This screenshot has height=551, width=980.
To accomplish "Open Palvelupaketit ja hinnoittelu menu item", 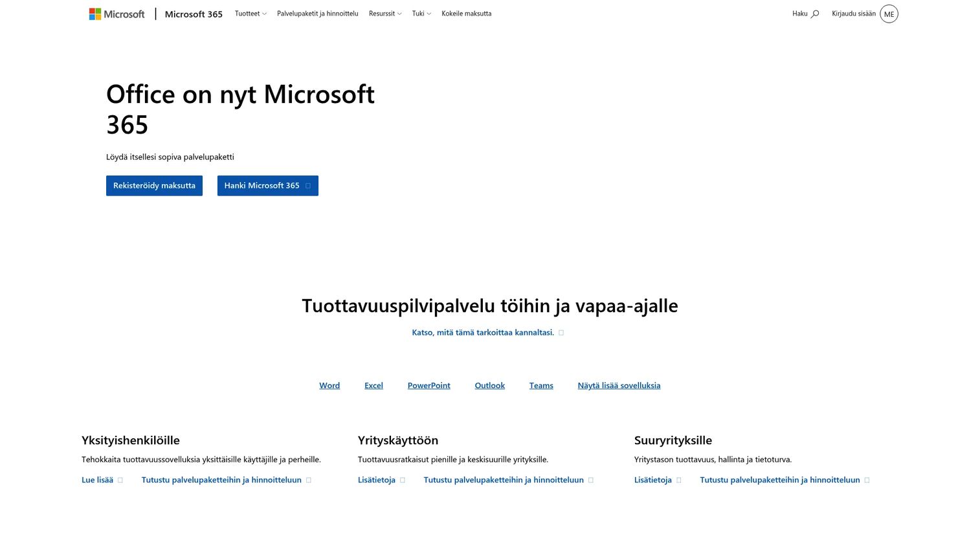I will pyautogui.click(x=317, y=14).
